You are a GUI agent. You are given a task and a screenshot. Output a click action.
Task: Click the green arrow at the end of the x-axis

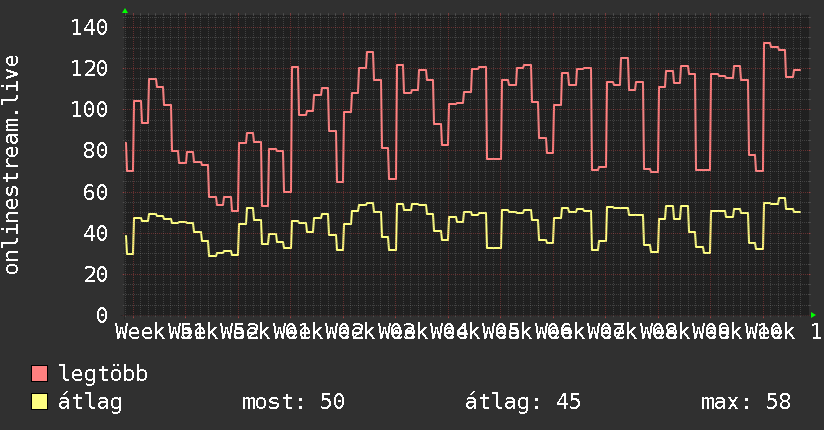coord(813,315)
